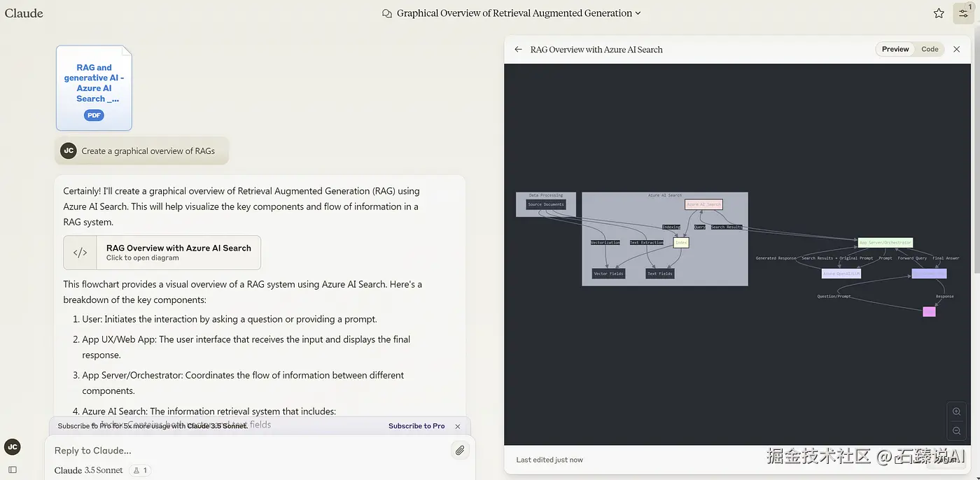980x480 pixels.
Task: Click the Subscribe to Pro link
Action: coord(416,426)
